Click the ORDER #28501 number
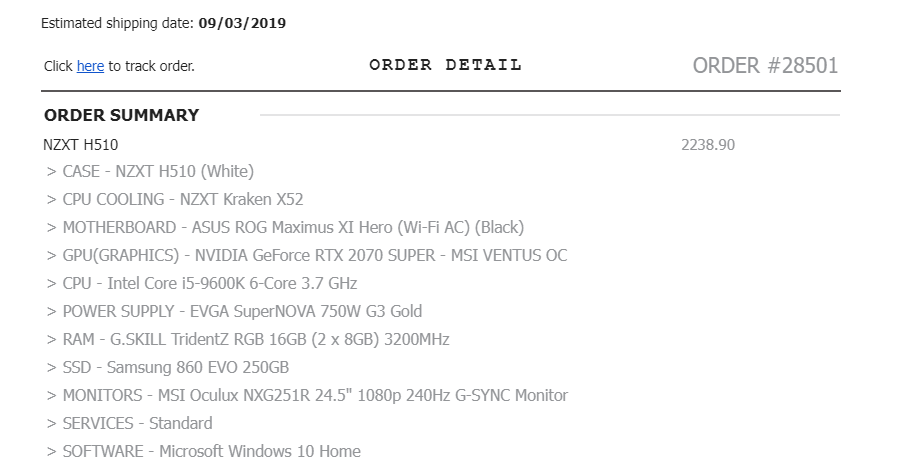The width and height of the screenshot is (921, 475). pyautogui.click(x=765, y=66)
